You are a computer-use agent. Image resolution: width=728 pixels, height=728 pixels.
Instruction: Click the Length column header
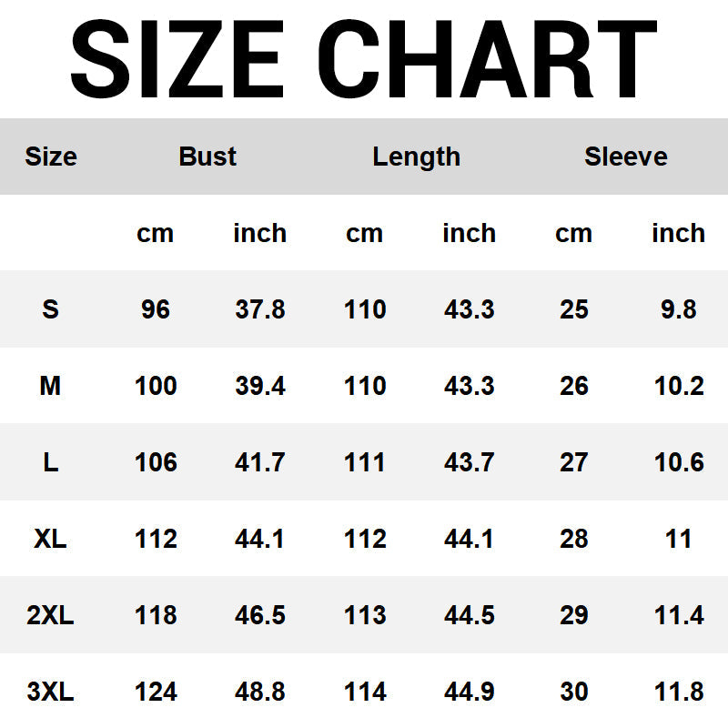tap(416, 157)
